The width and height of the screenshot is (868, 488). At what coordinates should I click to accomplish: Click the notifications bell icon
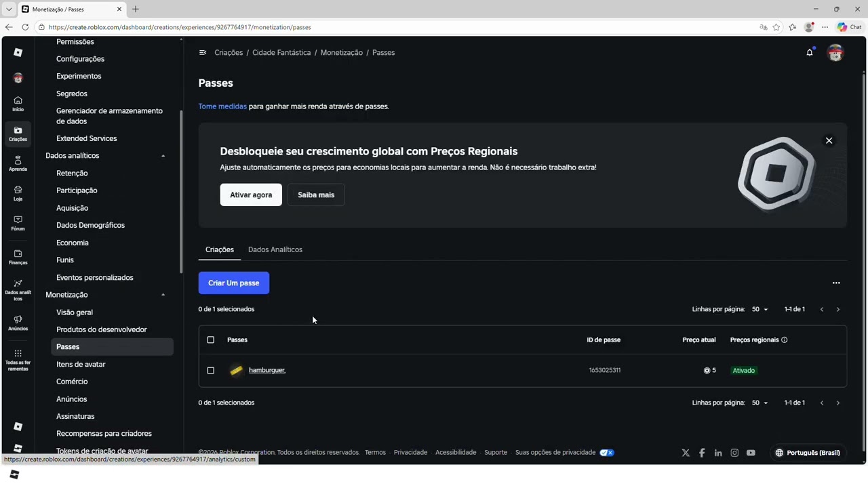(810, 52)
